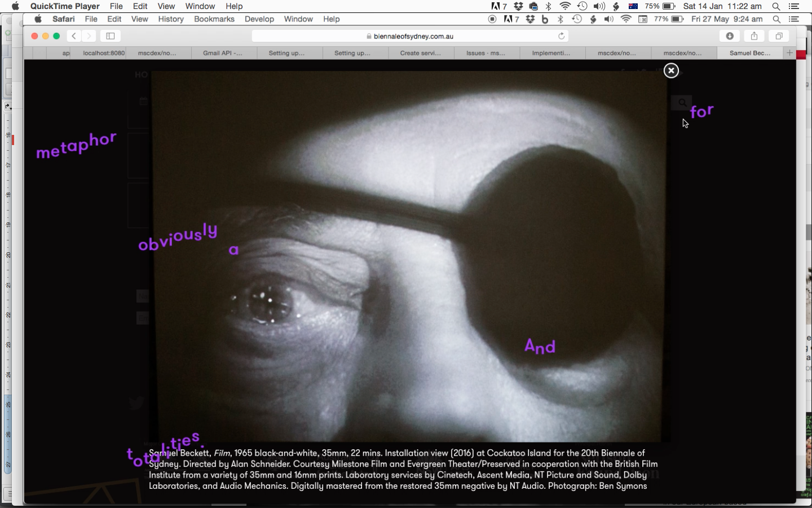Click the Fri 27 May 9:24 am clock
This screenshot has height=508, width=812.
click(x=727, y=19)
